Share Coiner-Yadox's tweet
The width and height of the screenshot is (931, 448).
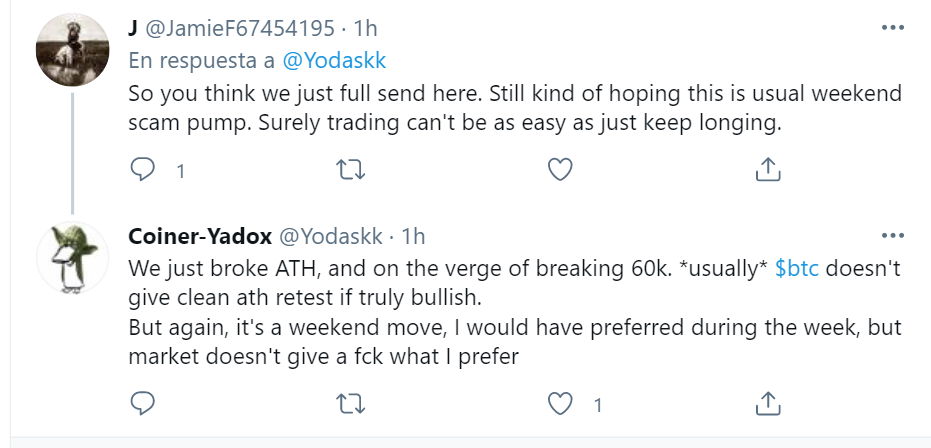click(x=767, y=403)
